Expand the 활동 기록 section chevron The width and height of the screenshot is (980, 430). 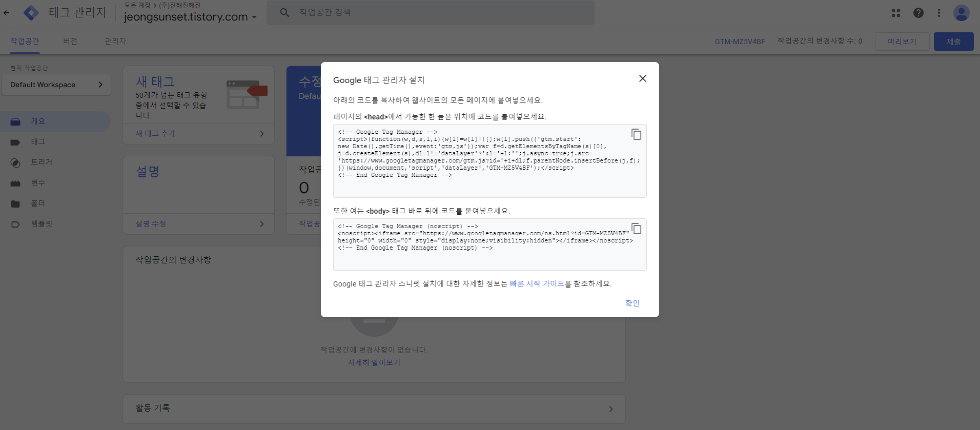coord(611,409)
